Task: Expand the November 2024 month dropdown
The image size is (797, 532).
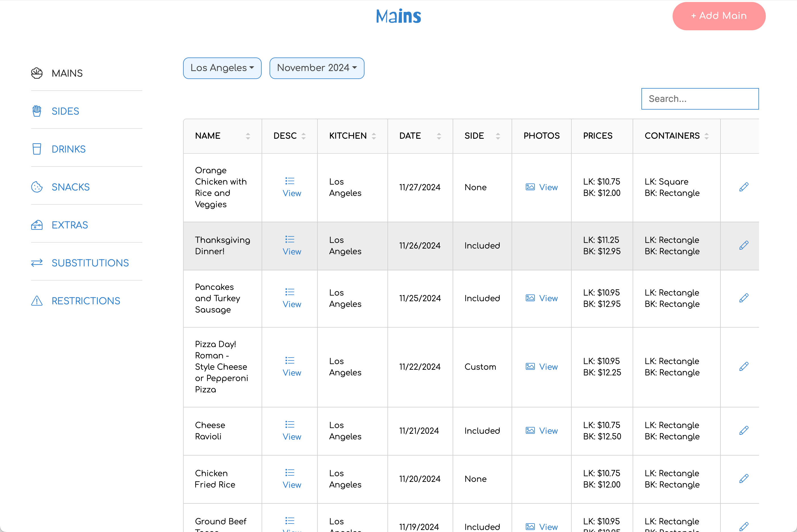Action: pos(317,68)
